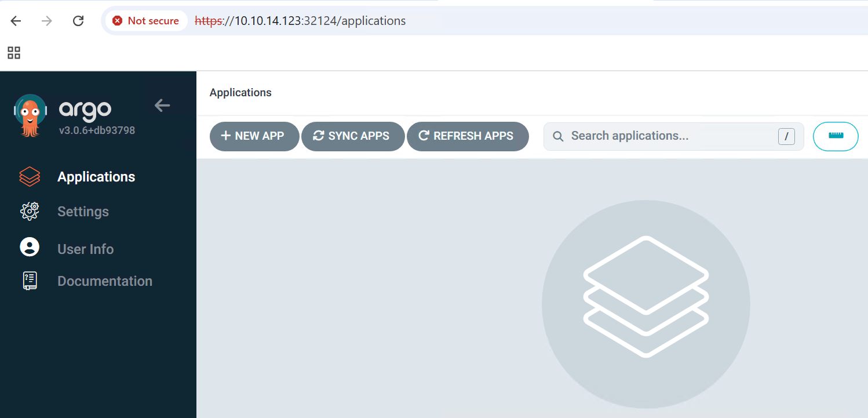Select Settings in the navigation menu

click(x=83, y=211)
